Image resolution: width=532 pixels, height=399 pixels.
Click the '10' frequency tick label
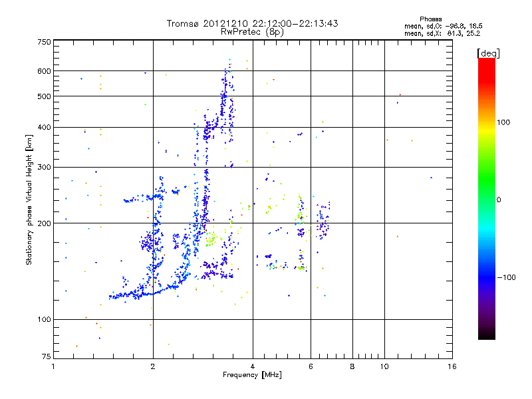tap(384, 366)
